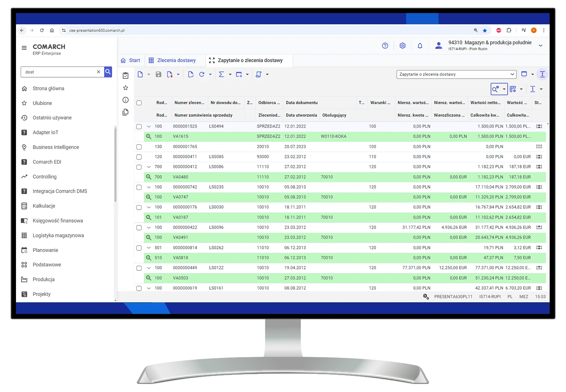
Task: Click the clipboard tasks icon
Action: click(126, 75)
